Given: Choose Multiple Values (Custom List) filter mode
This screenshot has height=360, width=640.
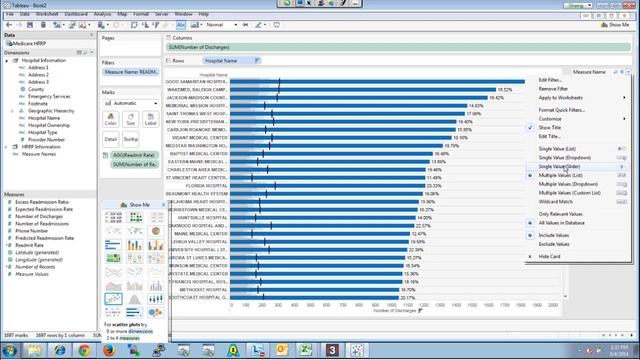Looking at the screenshot, I should coord(569,193).
